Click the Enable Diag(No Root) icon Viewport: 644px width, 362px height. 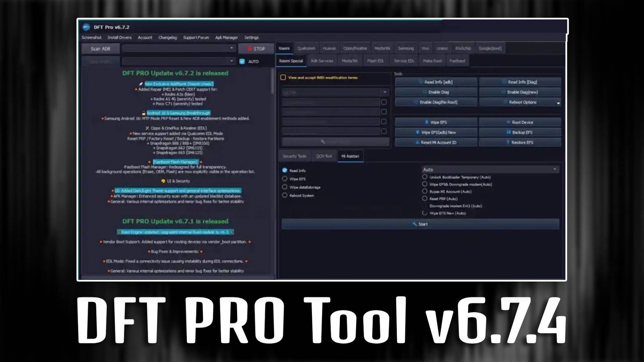point(415,102)
